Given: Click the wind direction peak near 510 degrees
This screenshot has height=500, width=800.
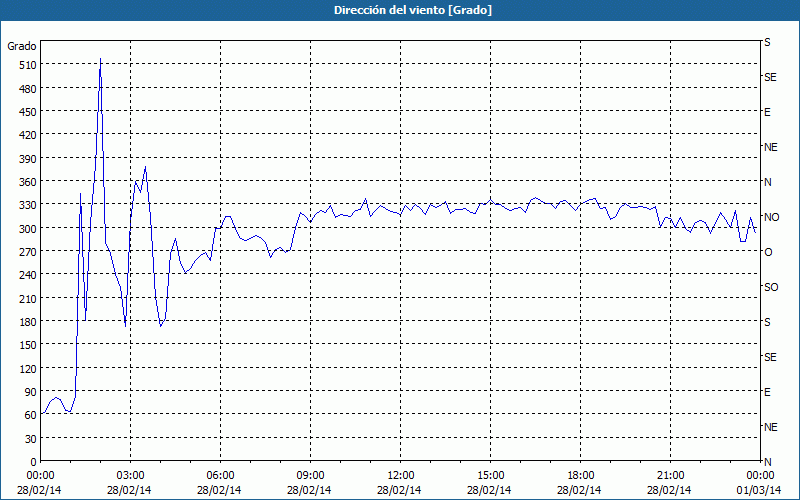Looking at the screenshot, I should 101,59.
